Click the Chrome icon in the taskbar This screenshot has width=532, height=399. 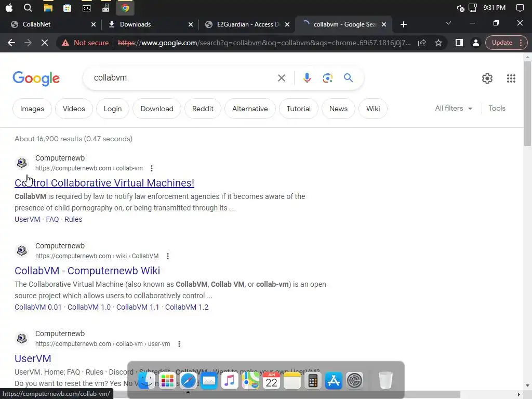coord(125,8)
